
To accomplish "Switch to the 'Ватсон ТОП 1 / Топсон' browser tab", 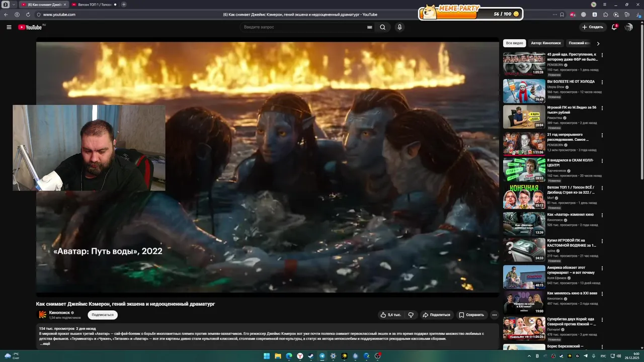I will tap(95, 5).
